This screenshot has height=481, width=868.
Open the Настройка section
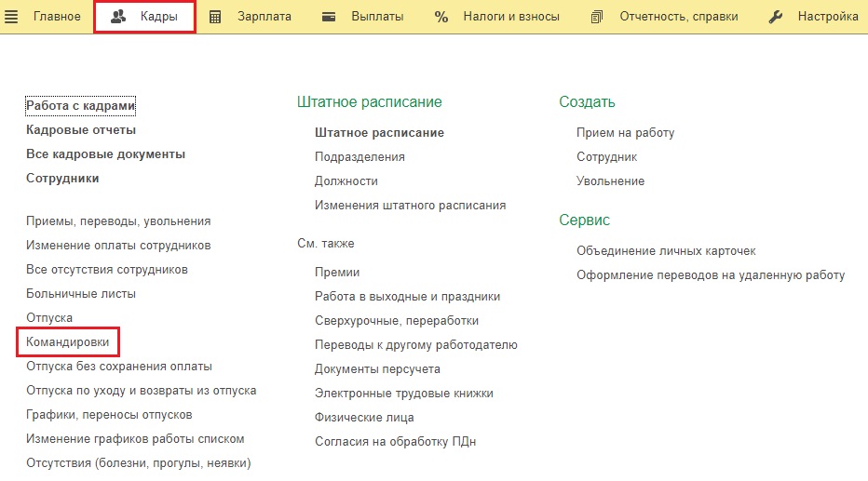point(828,17)
